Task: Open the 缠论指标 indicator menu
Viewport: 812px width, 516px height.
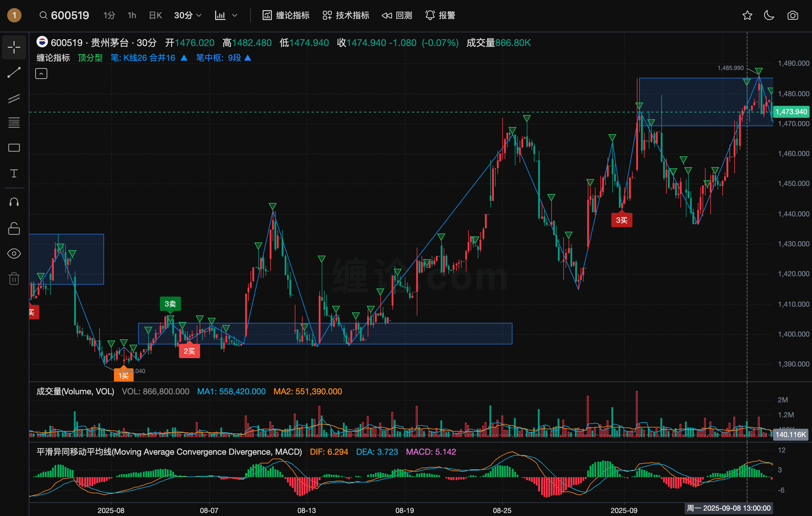Action: point(286,16)
